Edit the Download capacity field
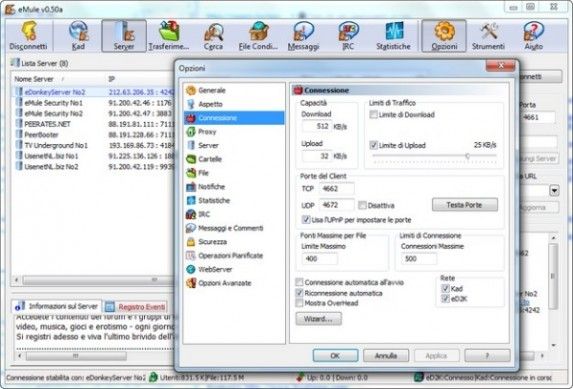Viewport: 573px width, 389px height. 317,126
